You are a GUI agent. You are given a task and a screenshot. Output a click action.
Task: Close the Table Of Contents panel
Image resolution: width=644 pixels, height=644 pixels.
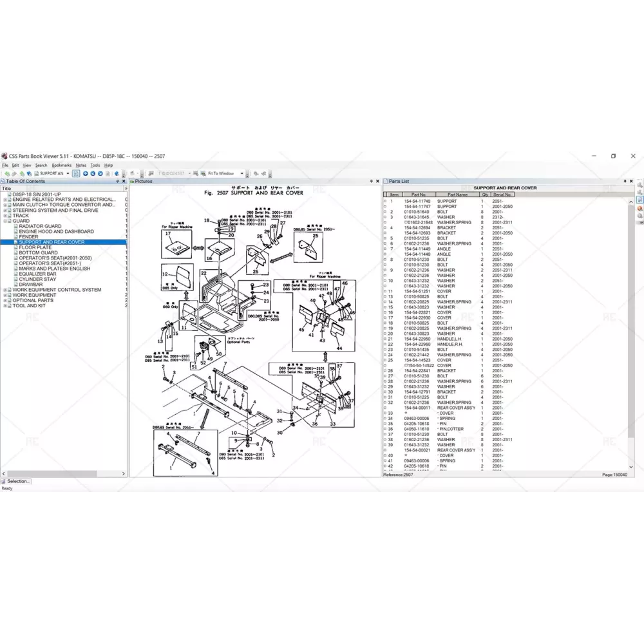(x=124, y=182)
